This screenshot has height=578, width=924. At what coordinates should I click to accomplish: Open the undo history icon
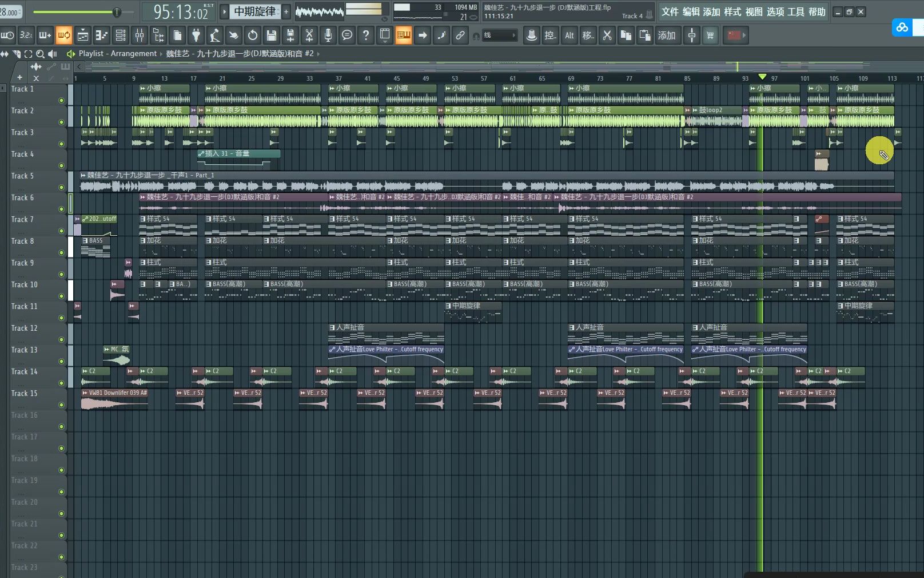pos(253,35)
